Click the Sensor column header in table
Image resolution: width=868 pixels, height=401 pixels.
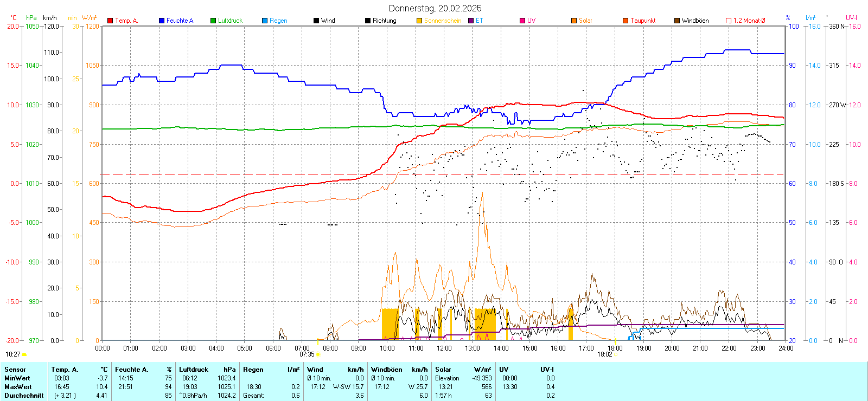[15, 370]
